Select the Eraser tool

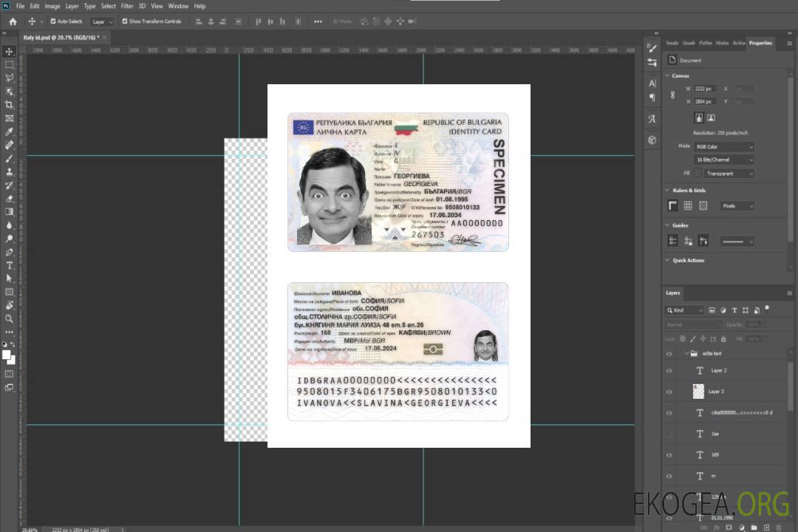9,199
